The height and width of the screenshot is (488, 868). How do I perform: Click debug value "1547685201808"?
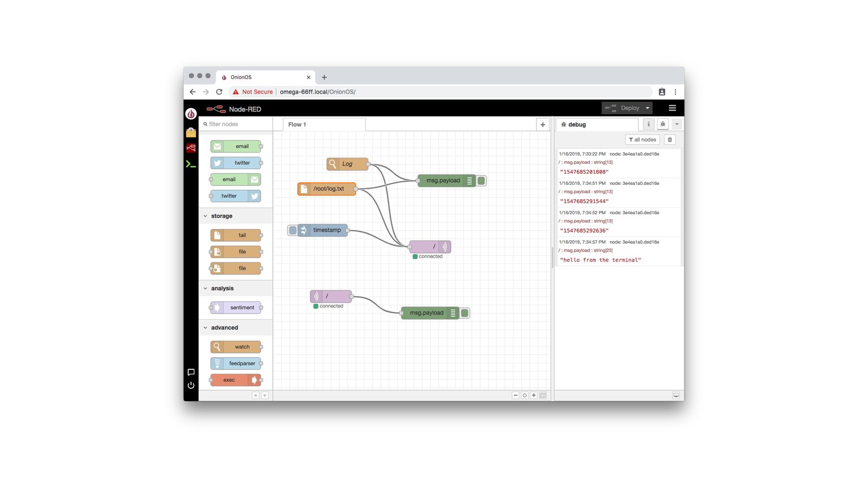[x=584, y=172]
